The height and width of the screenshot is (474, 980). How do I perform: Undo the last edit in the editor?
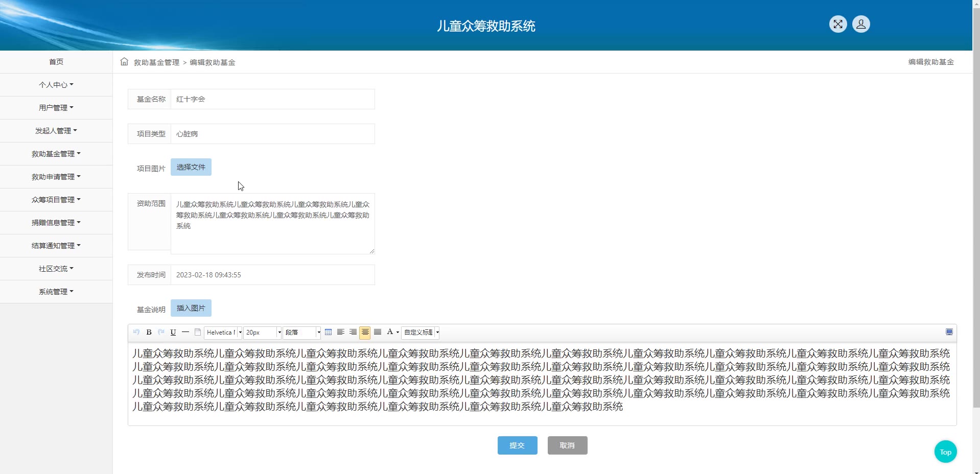click(x=136, y=332)
